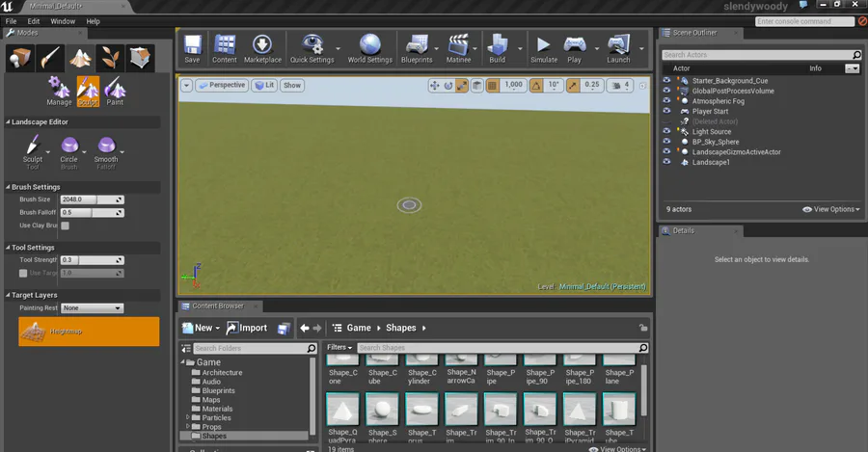868x452 pixels.
Task: Select the Paint mode brush icon
Action: point(50,58)
